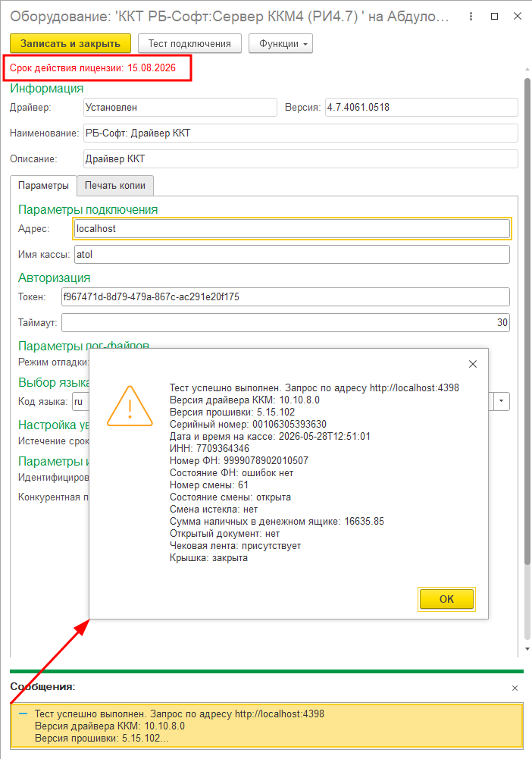Screen dimensions: 532x759
Task: Click the Записать и закрыть button
Action: [70, 43]
